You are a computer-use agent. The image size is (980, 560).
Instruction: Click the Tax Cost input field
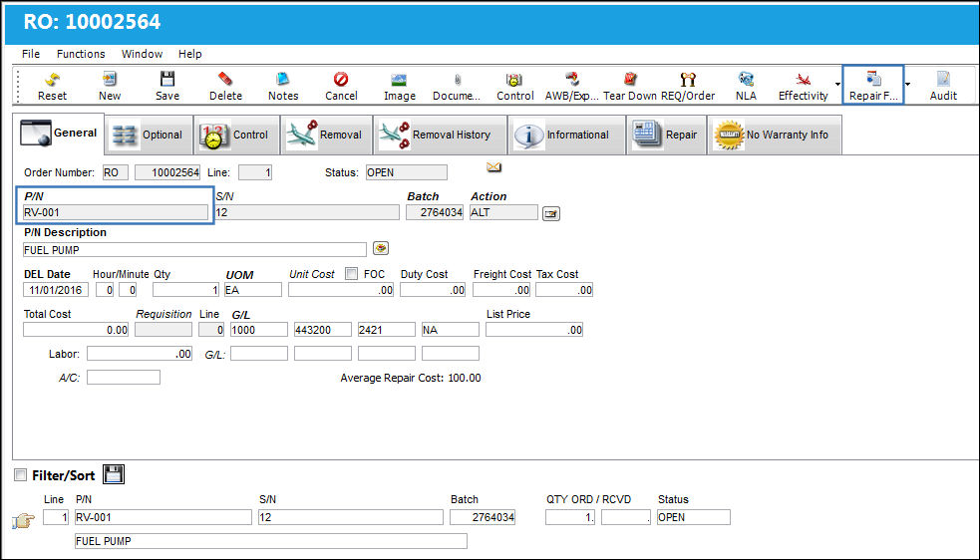tap(563, 290)
